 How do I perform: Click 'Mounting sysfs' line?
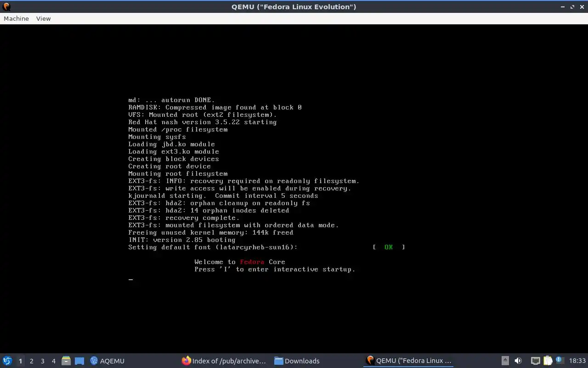coord(157,137)
